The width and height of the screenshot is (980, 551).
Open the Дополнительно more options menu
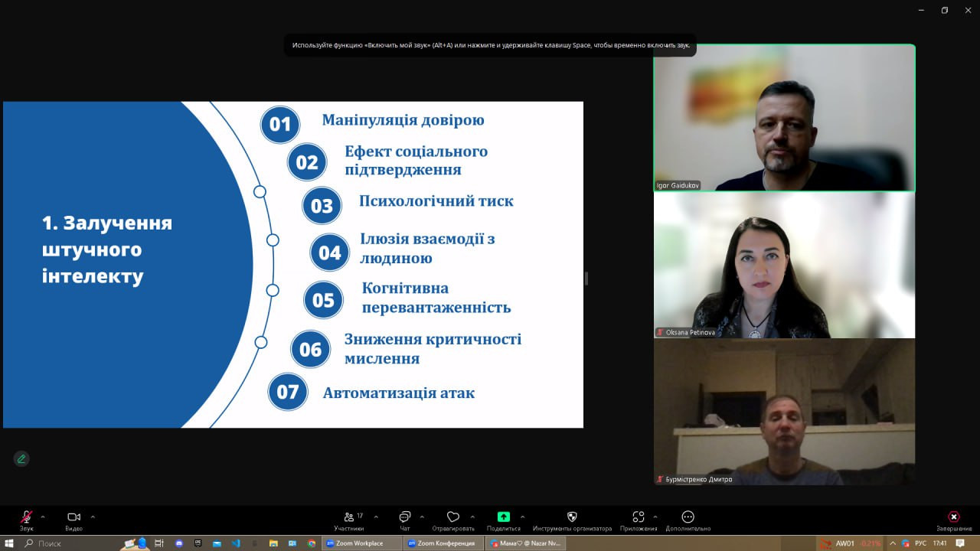(x=688, y=520)
